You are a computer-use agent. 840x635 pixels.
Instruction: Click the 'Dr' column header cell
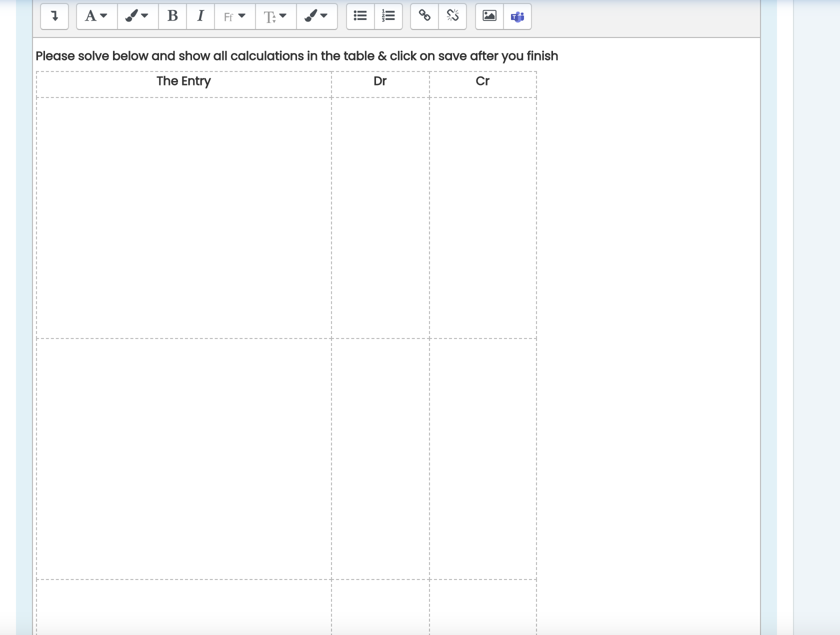click(380, 81)
